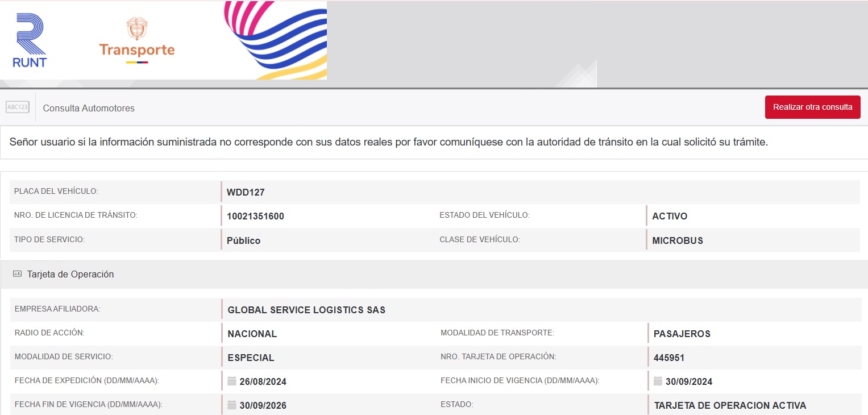Click the RUNT logo

point(30,41)
